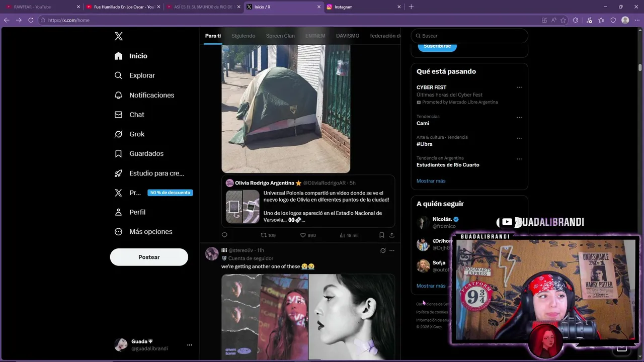Bookmark the tent photo post
The width and height of the screenshot is (644, 362).
(382, 235)
